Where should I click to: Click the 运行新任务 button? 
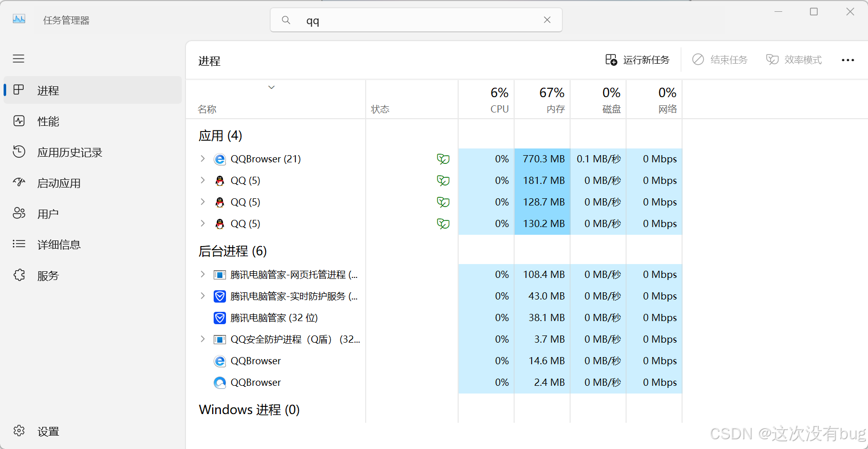click(637, 60)
